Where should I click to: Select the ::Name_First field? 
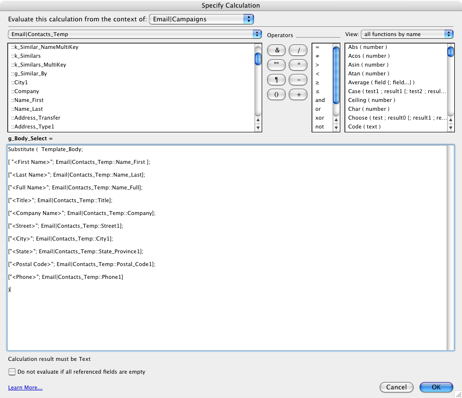[131, 100]
